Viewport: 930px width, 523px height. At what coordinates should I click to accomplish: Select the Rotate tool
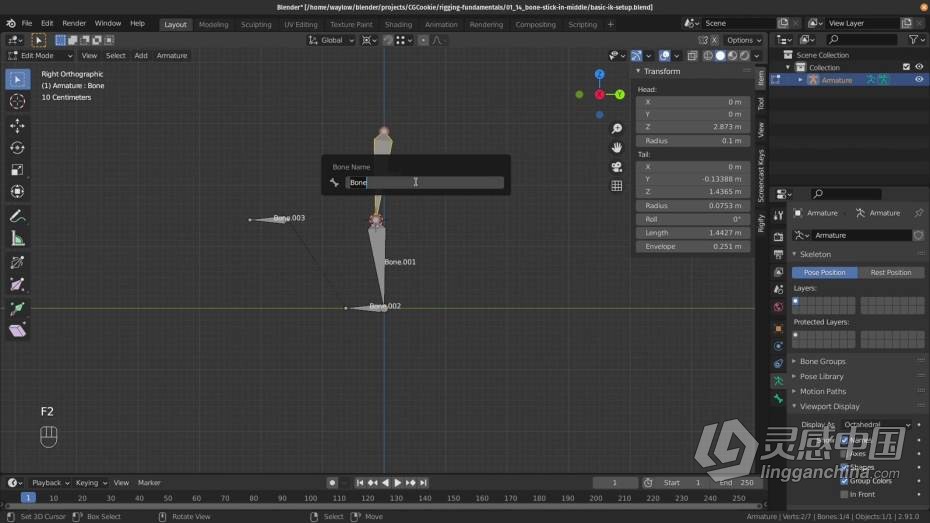coord(17,148)
